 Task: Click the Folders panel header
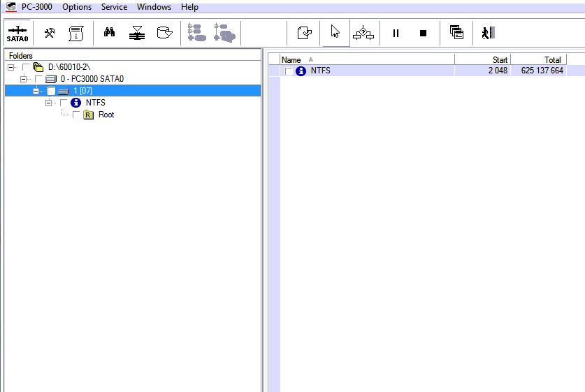(132, 56)
